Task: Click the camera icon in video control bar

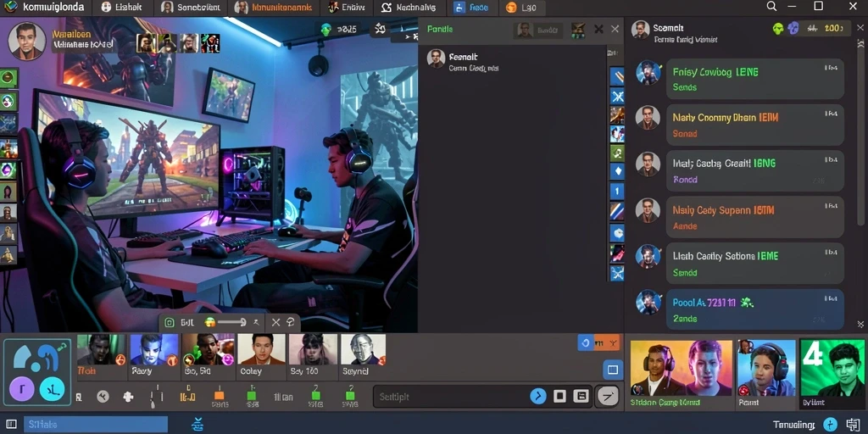Action: click(170, 323)
